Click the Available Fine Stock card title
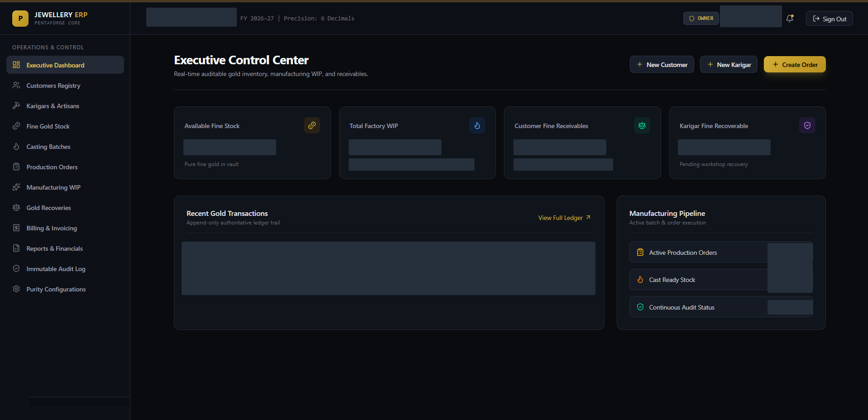868x420 pixels. click(x=212, y=126)
